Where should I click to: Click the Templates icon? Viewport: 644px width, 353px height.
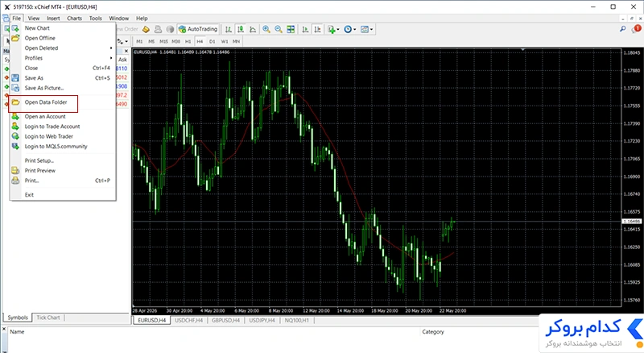365,29
